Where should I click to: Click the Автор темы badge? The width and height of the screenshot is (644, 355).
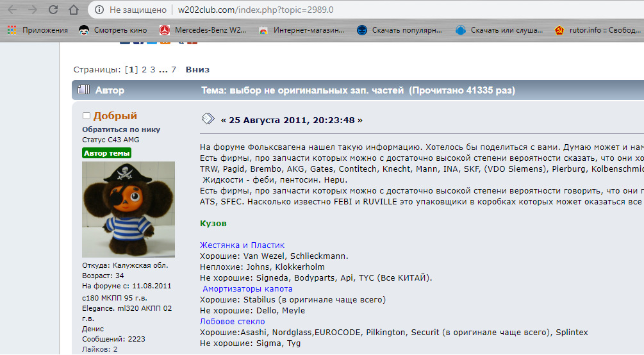pos(107,153)
